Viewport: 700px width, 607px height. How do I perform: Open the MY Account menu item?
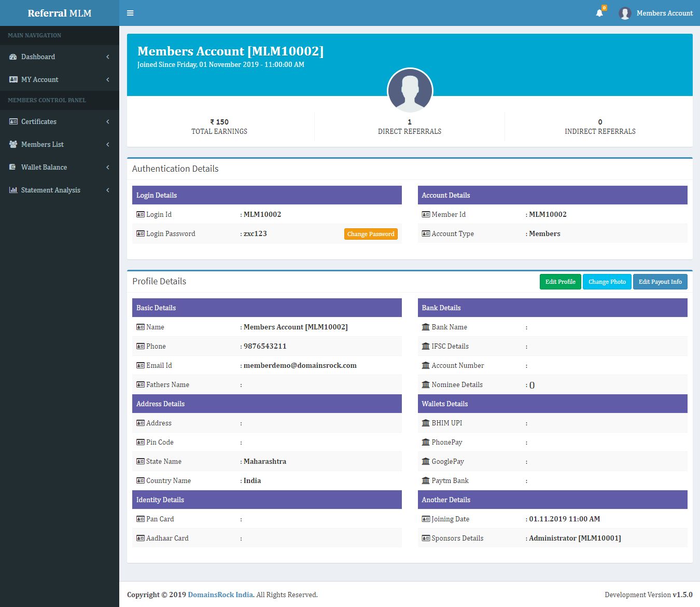(x=60, y=79)
